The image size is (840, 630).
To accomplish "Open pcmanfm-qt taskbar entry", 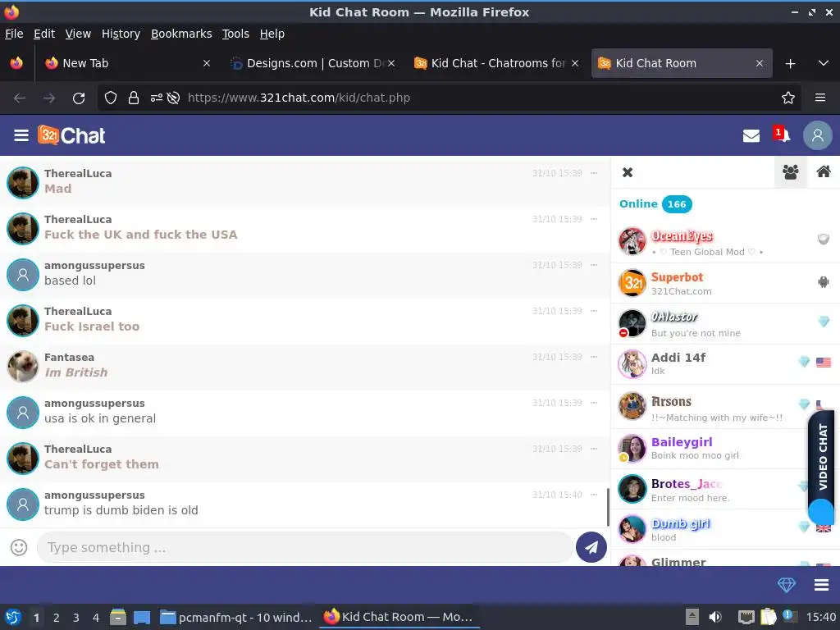I will 235,617.
